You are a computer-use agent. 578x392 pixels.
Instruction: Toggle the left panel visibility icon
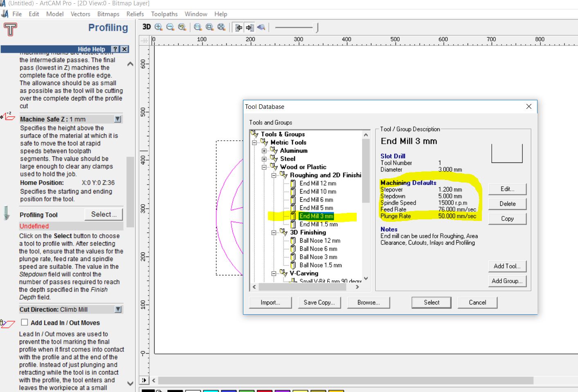pos(238,27)
